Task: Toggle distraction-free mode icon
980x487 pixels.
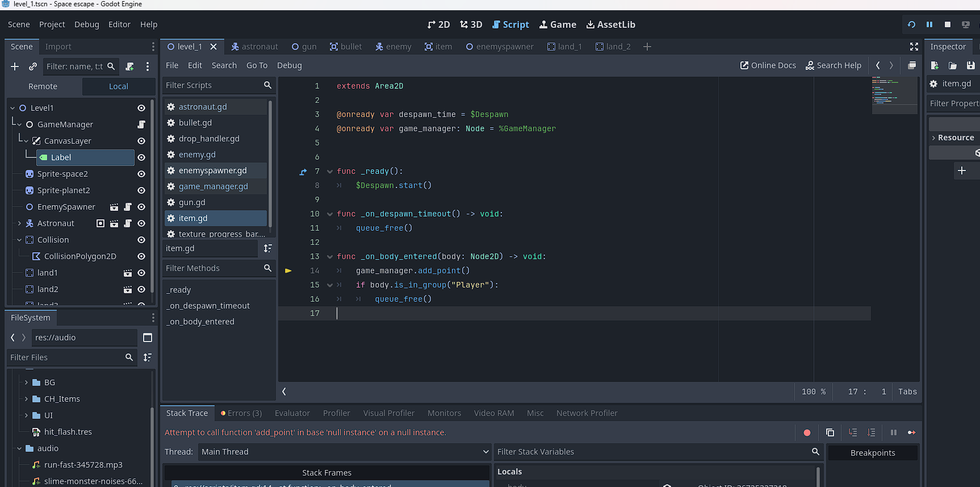Action: pos(914,47)
